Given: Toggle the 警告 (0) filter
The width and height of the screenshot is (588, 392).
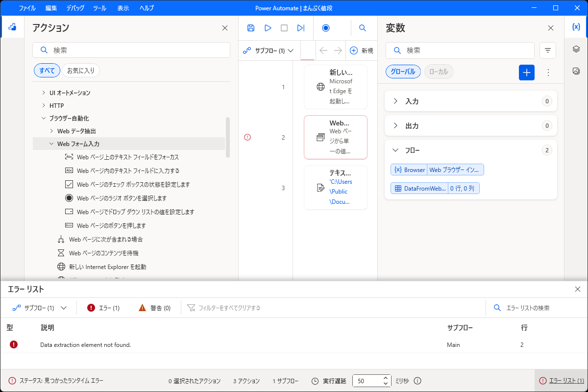Looking at the screenshot, I should 154,308.
